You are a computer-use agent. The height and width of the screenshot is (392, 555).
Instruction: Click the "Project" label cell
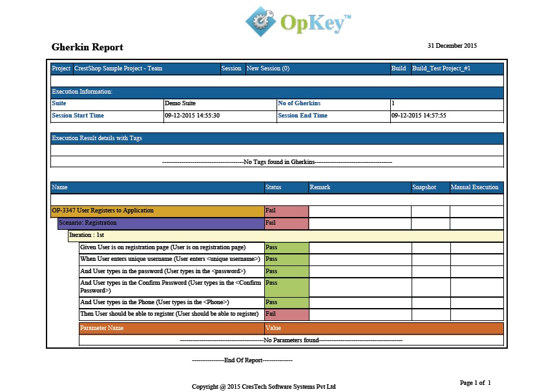pyautogui.click(x=61, y=68)
